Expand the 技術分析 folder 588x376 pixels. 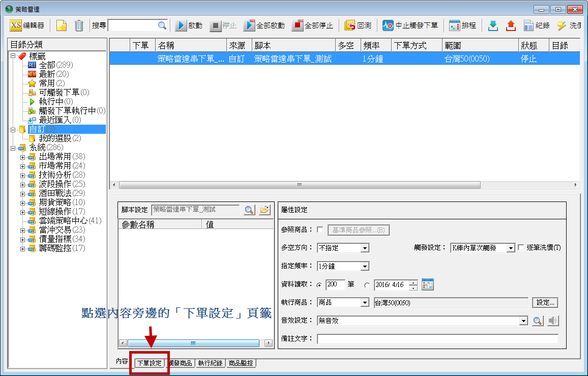(22, 176)
